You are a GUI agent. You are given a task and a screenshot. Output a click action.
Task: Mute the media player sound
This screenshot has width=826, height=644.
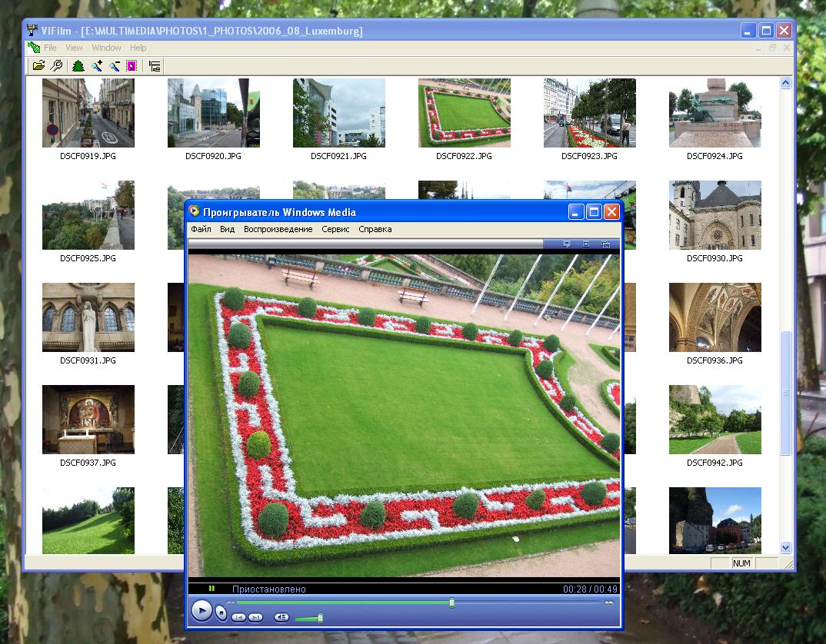281,617
